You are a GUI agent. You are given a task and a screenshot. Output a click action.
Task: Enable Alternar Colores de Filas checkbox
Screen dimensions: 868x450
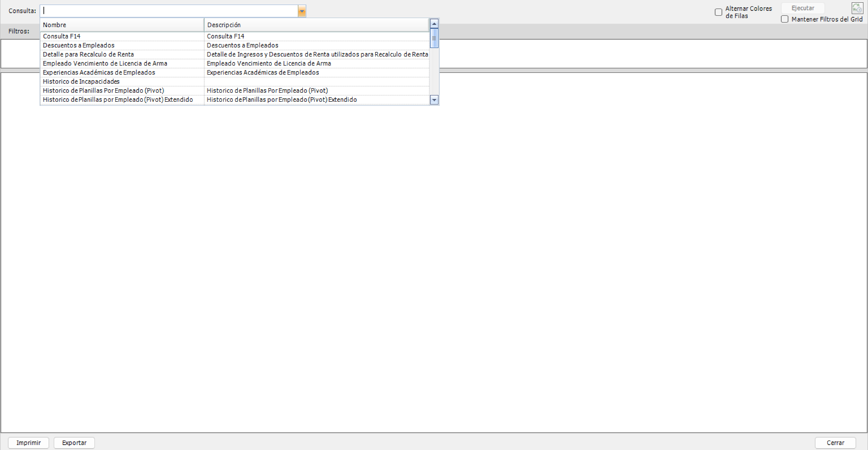tap(718, 12)
